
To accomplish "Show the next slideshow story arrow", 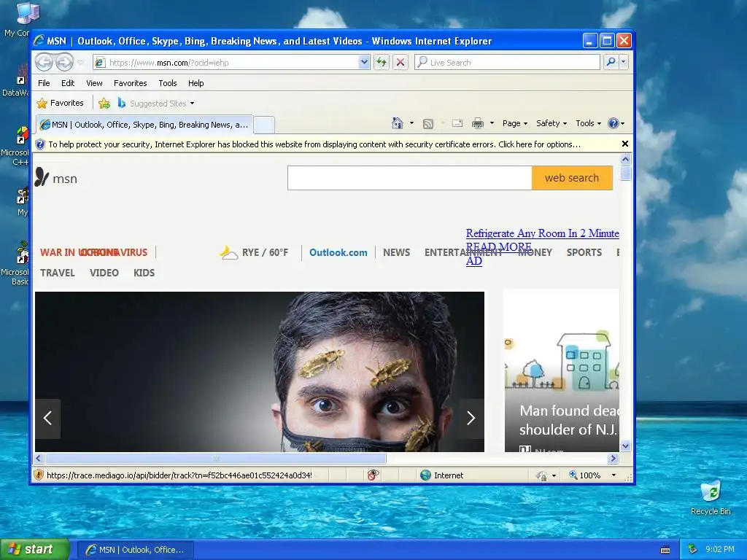I will click(x=471, y=419).
